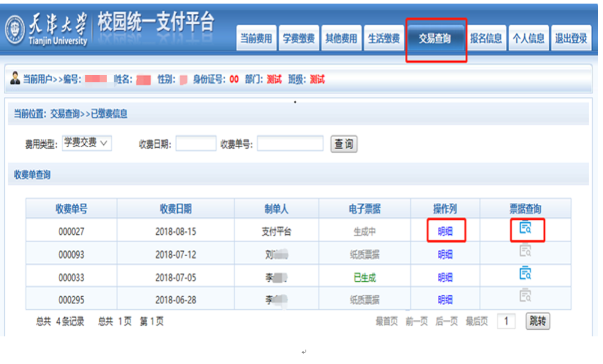Go to 后一页 next page link
This screenshot has height=364, width=603.
(447, 322)
